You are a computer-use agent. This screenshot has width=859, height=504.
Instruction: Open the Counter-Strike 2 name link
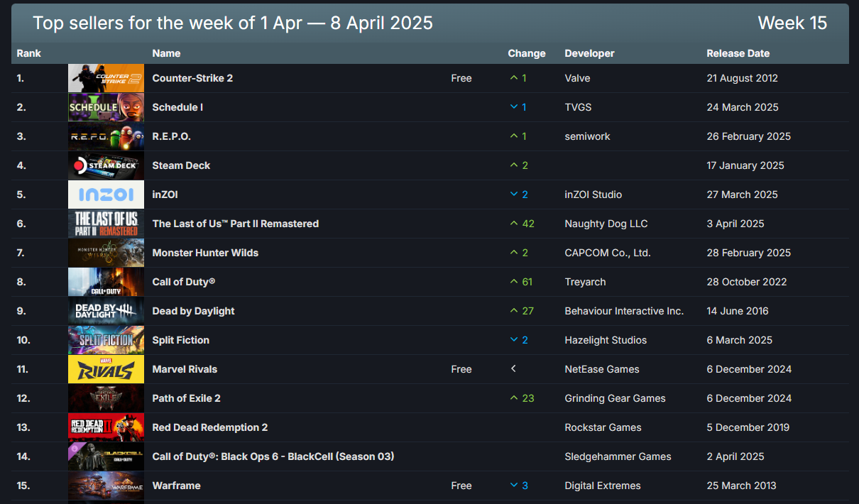(x=192, y=78)
